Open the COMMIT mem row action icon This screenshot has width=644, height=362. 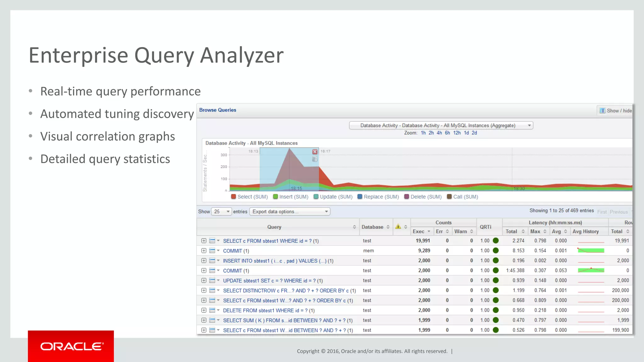pos(212,251)
